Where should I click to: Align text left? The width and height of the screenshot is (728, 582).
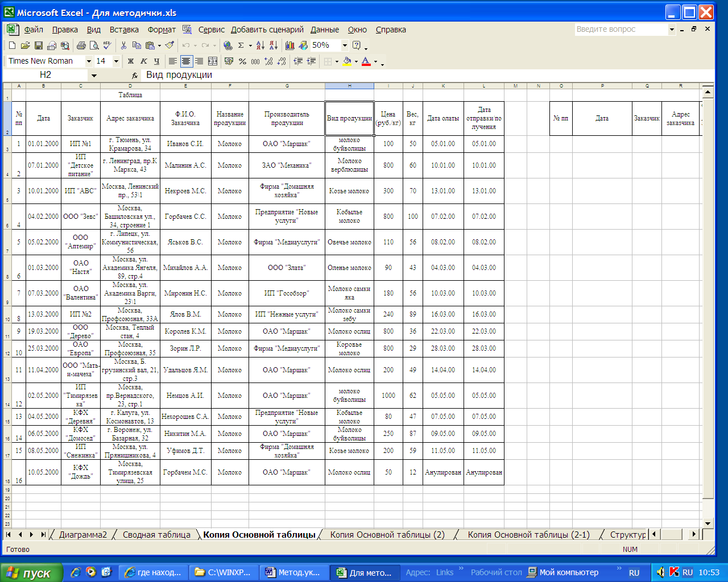click(173, 61)
